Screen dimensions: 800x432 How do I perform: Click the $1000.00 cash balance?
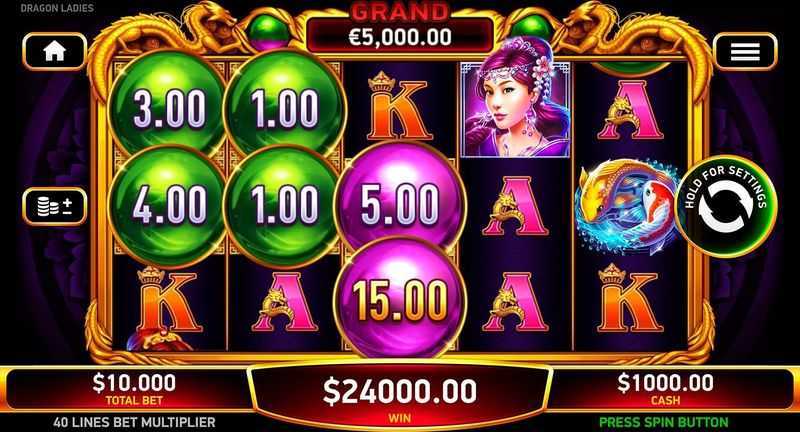pos(665,389)
